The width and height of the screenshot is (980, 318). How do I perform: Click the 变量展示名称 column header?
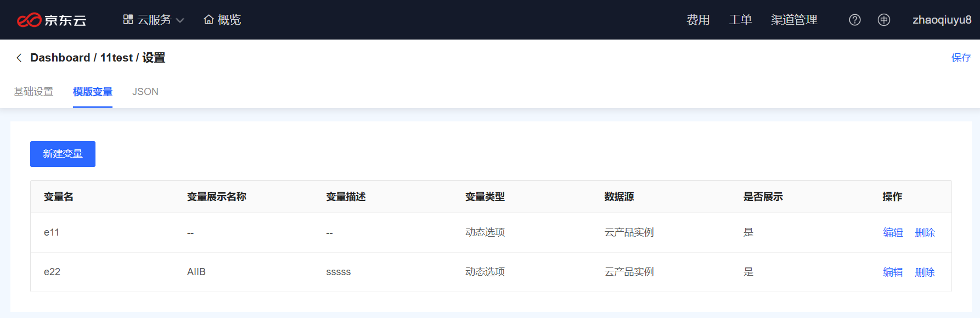click(x=217, y=197)
